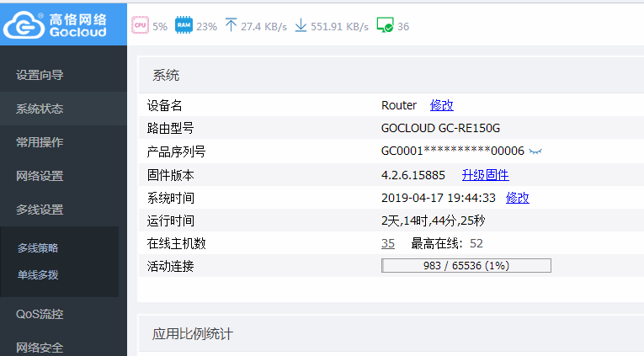The image size is (644, 356).
Task: Click the upload speed arrow icon
Action: pos(231,25)
